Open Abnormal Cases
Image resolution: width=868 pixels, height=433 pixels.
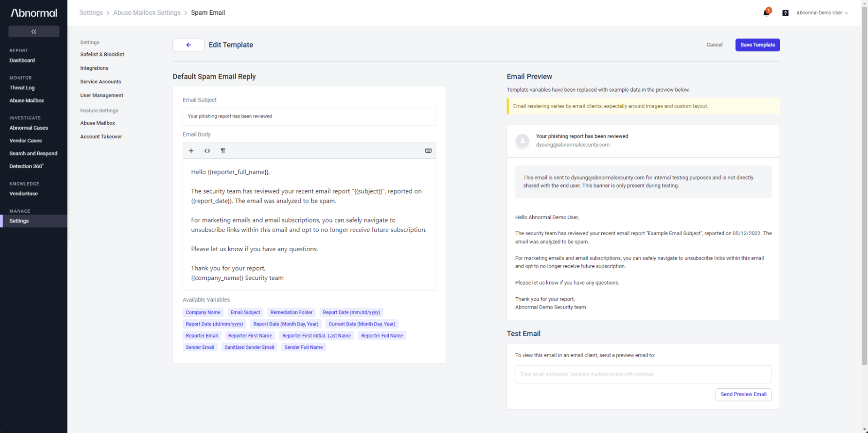click(29, 128)
